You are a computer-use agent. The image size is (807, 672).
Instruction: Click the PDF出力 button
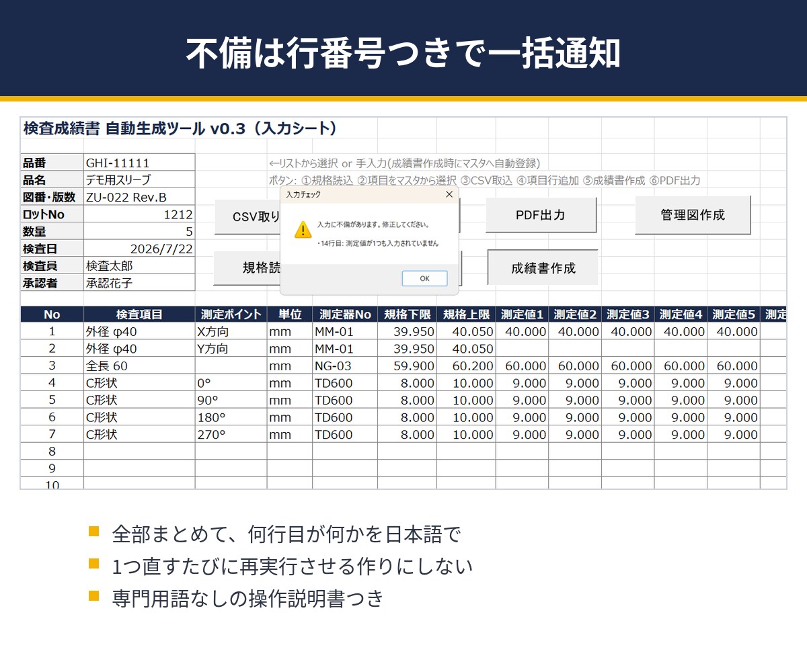[541, 215]
